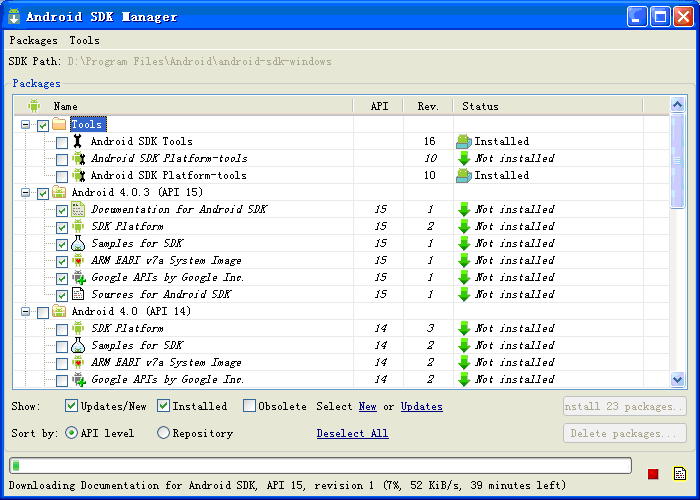Click the API 15 Google APIs add-on icon

coord(79,277)
